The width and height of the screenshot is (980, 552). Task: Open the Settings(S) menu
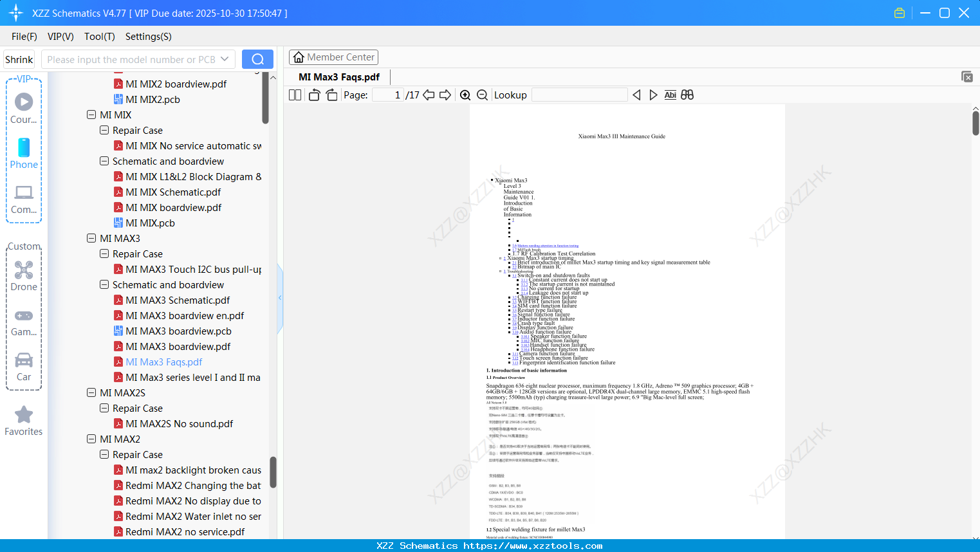pos(149,37)
